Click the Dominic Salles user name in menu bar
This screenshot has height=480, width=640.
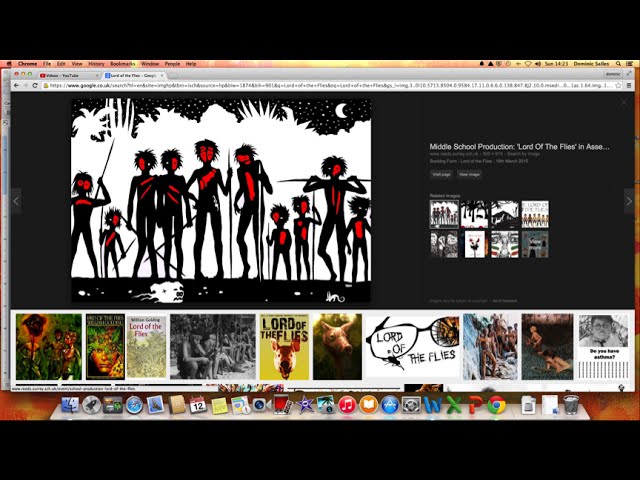[x=591, y=64]
